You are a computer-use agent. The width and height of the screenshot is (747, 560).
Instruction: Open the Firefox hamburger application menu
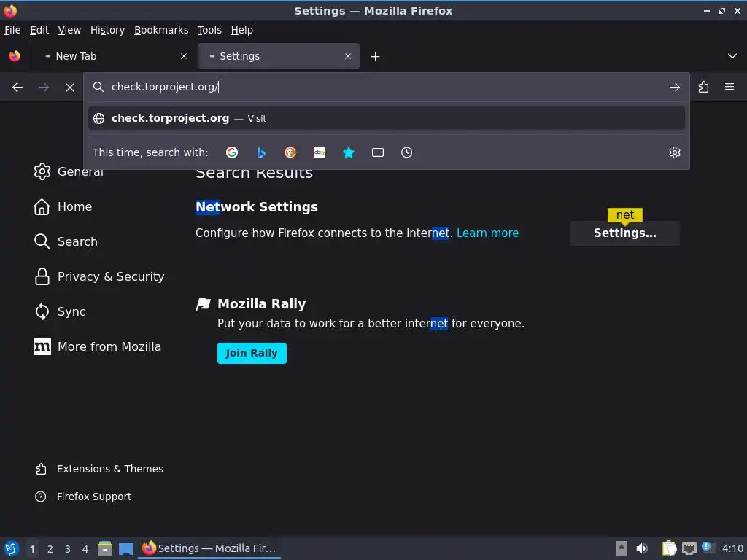pos(729,87)
